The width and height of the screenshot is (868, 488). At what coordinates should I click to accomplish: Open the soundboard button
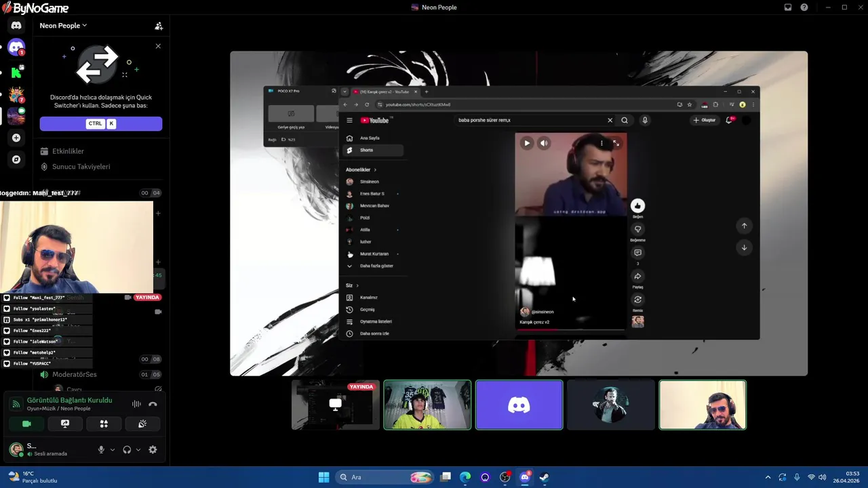(x=142, y=424)
